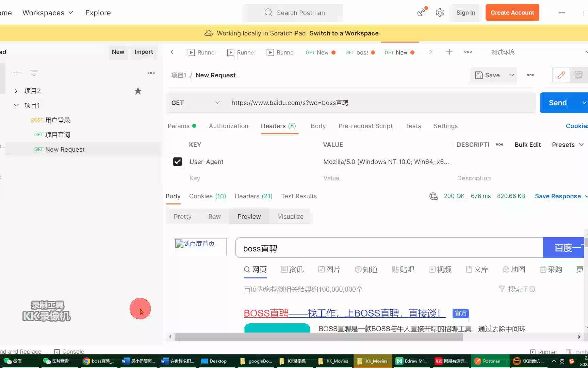588x368 pixels.
Task: Click the request URL field
Action: pyautogui.click(x=381, y=103)
